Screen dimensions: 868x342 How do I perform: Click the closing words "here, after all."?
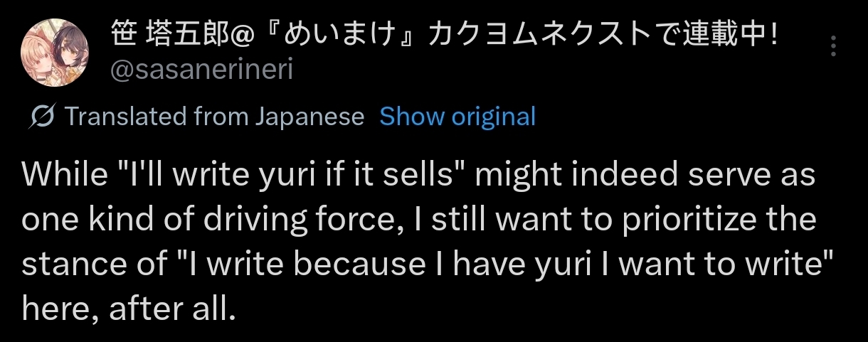128,310
